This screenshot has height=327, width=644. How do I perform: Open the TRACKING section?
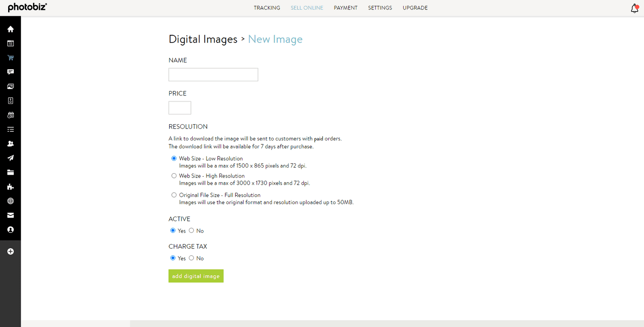point(267,8)
